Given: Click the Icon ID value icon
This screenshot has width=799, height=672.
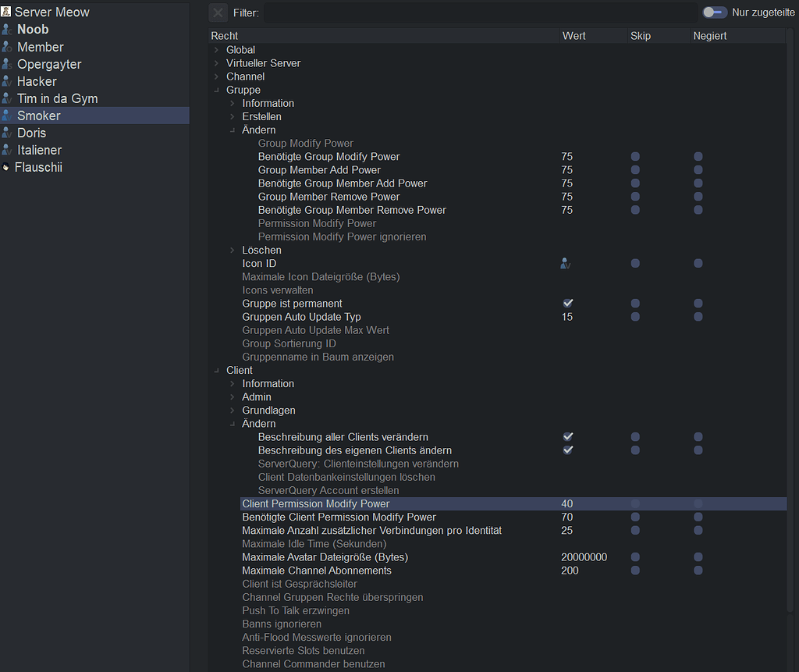Looking at the screenshot, I should click(566, 264).
